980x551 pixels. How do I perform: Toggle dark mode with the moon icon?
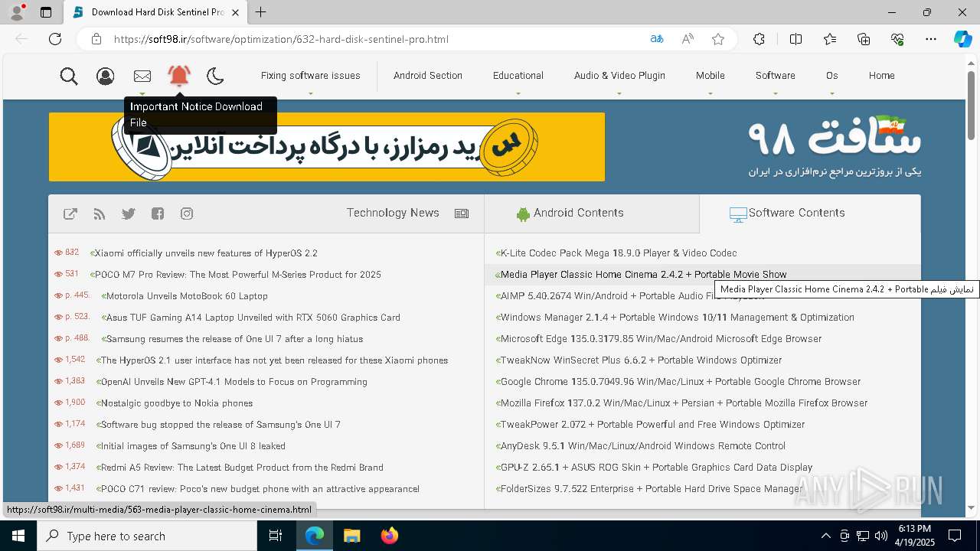(x=215, y=76)
